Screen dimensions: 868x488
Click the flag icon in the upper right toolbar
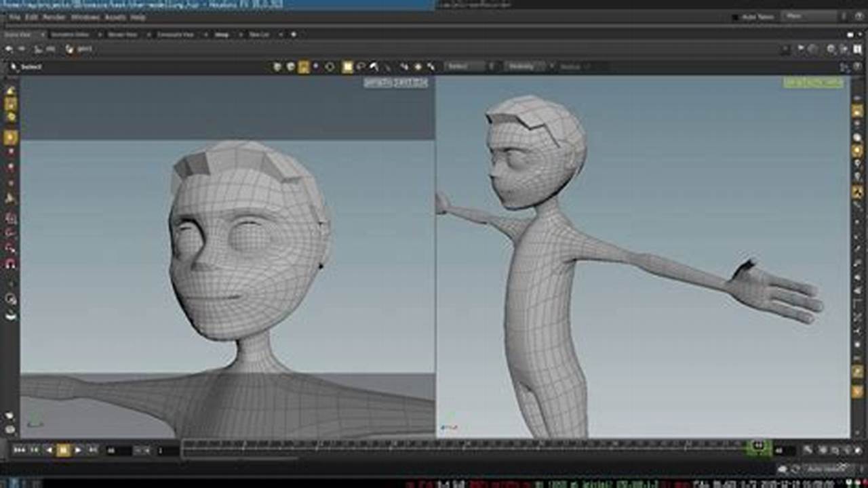click(801, 49)
